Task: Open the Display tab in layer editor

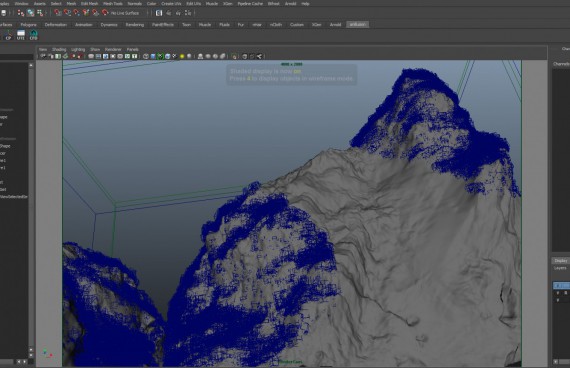Action: pyautogui.click(x=561, y=261)
